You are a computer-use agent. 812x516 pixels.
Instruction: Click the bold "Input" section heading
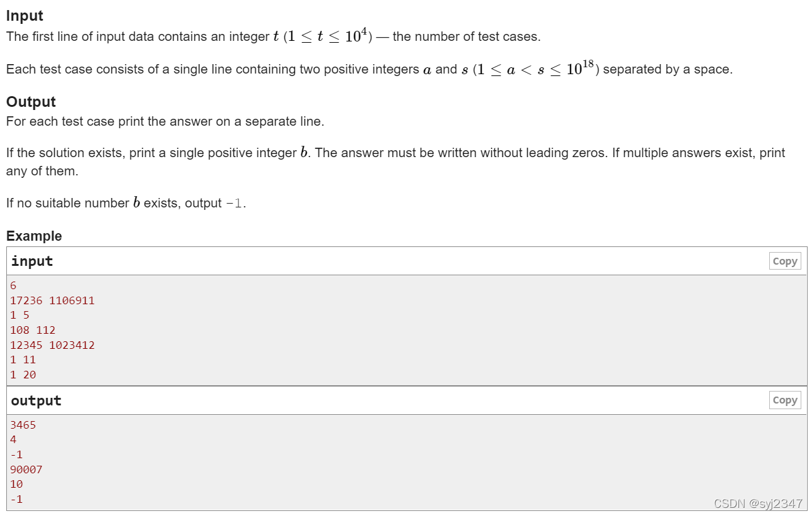click(x=25, y=16)
